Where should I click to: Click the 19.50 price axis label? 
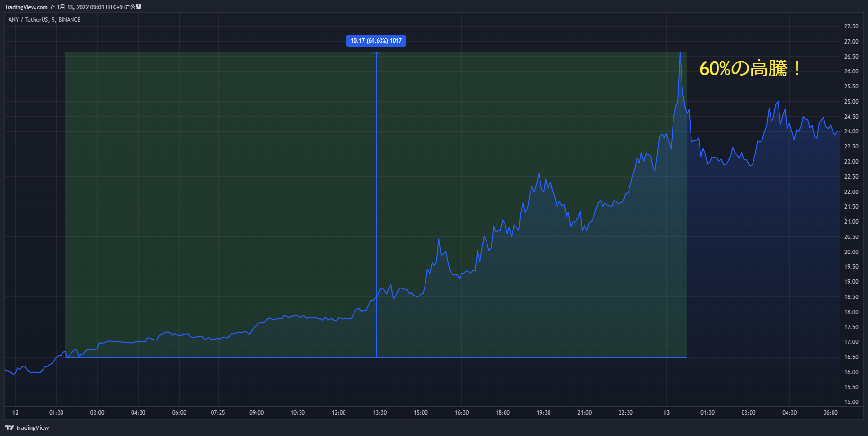coord(851,267)
